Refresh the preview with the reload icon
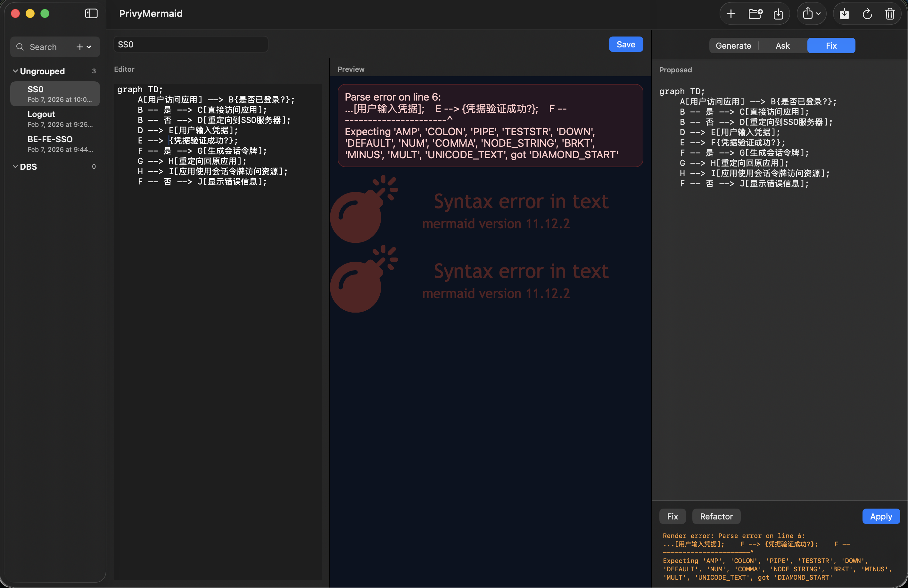 [x=867, y=13]
